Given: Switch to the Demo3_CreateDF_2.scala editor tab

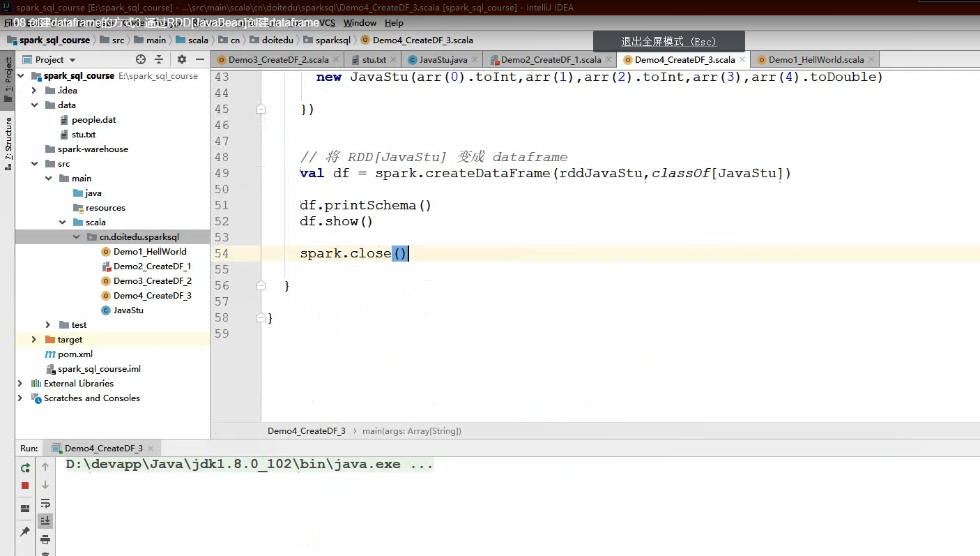Looking at the screenshot, I should tap(278, 60).
